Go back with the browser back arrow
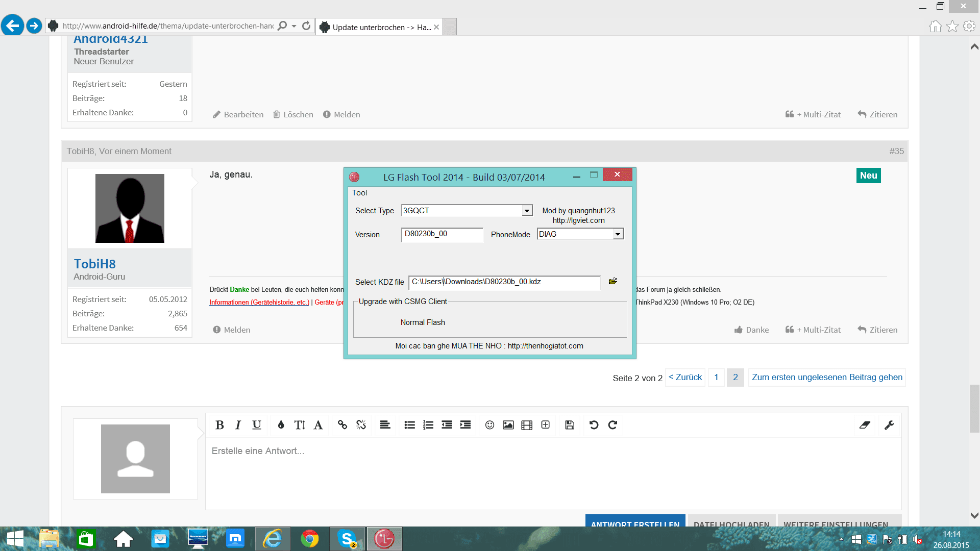The height and width of the screenshot is (551, 980). coord(13,25)
